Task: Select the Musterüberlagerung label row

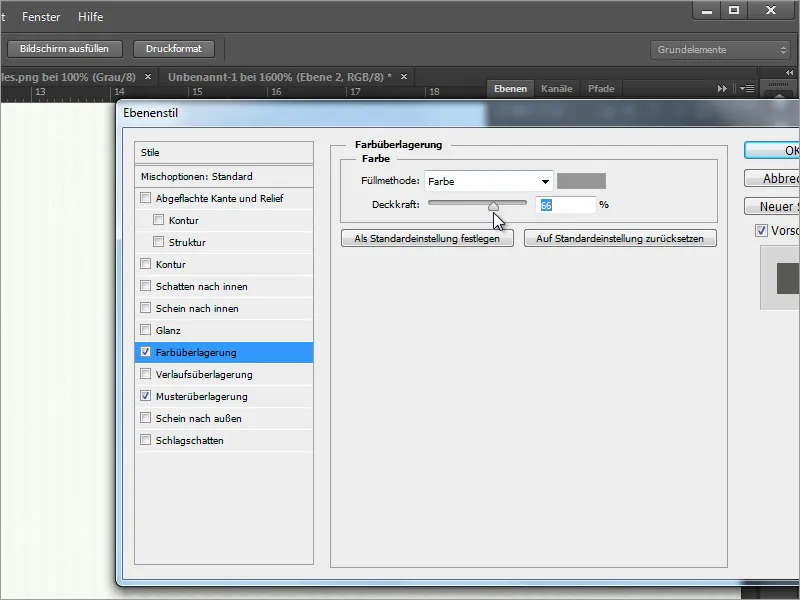Action: point(202,396)
